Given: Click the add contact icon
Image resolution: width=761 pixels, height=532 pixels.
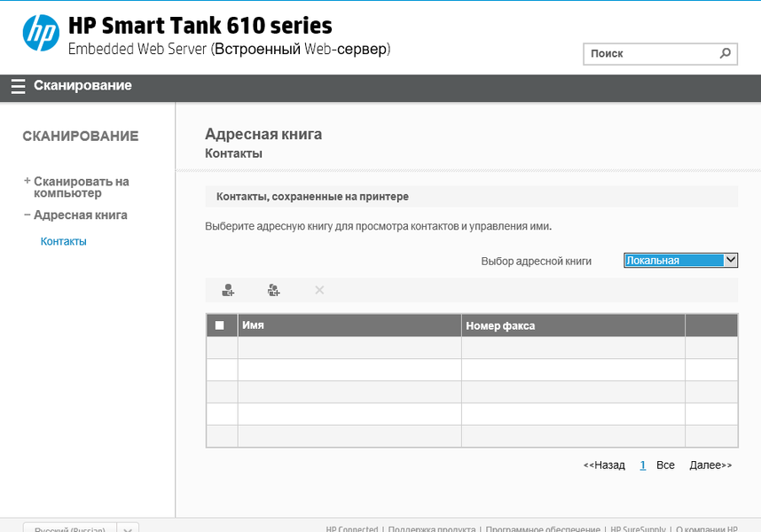Looking at the screenshot, I should (228, 290).
